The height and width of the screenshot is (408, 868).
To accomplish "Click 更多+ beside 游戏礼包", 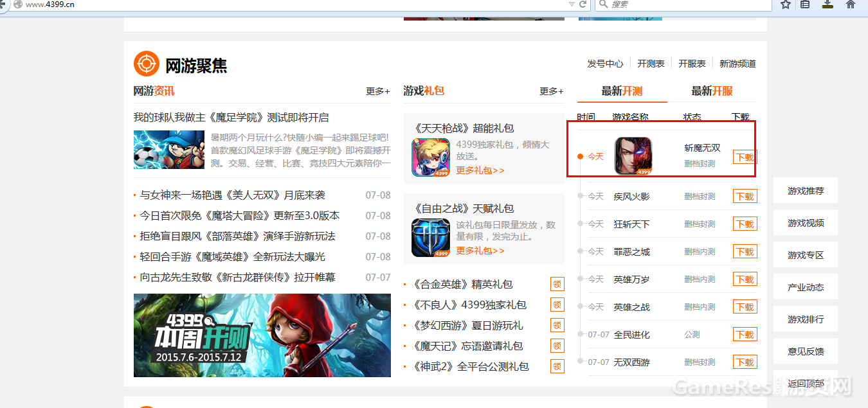I will pyautogui.click(x=552, y=91).
